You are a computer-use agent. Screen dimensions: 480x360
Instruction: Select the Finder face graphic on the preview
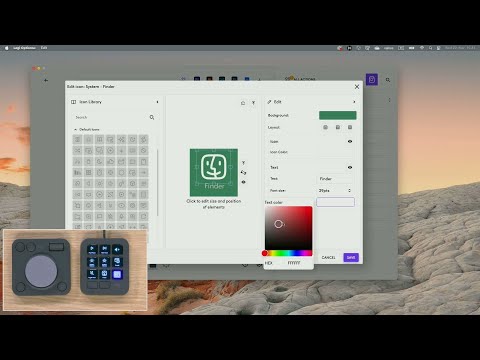(x=214, y=166)
